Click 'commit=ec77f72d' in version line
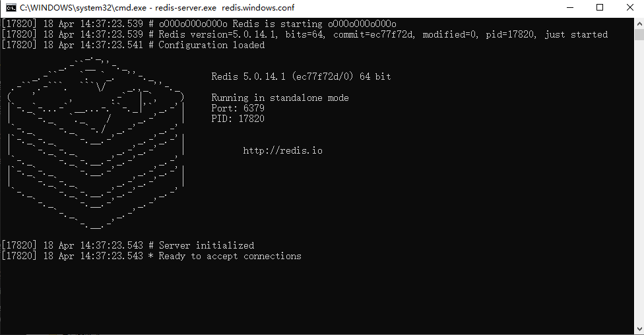This screenshot has width=644, height=335. coord(374,34)
